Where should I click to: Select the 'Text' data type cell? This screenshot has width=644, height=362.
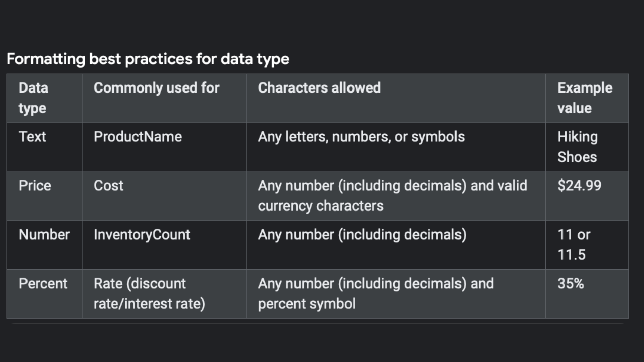[x=44, y=147]
